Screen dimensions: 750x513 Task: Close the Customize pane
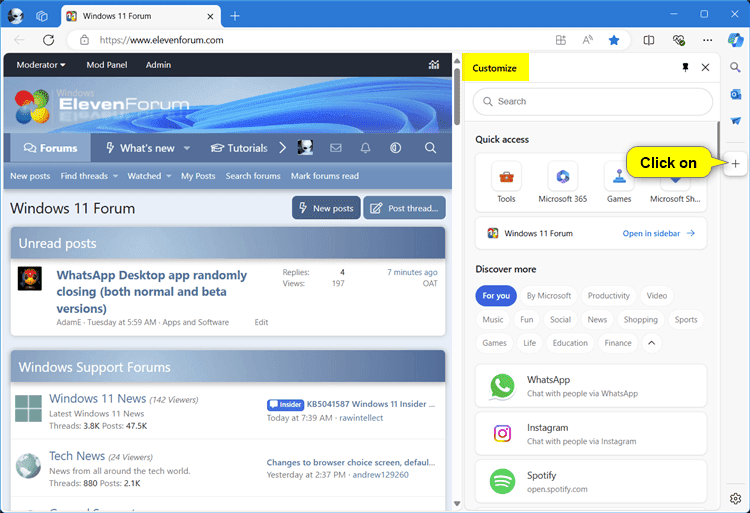coord(705,67)
